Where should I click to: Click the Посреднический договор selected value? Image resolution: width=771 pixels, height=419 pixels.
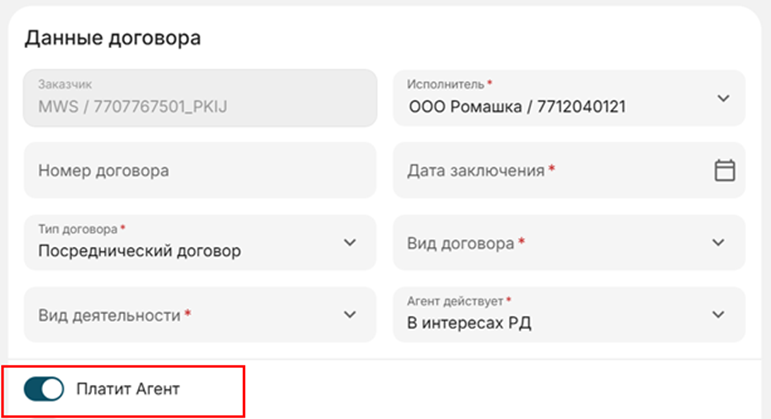pyautogui.click(x=139, y=251)
